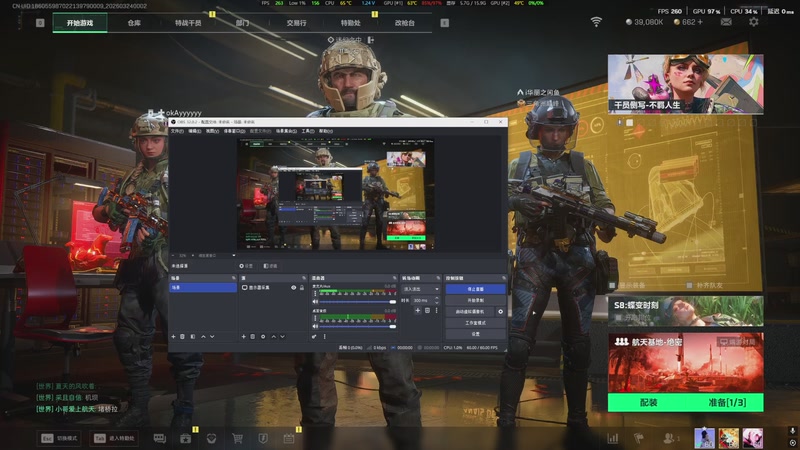
Task: Click the blue stop streaming button in OBS
Action: 476,289
